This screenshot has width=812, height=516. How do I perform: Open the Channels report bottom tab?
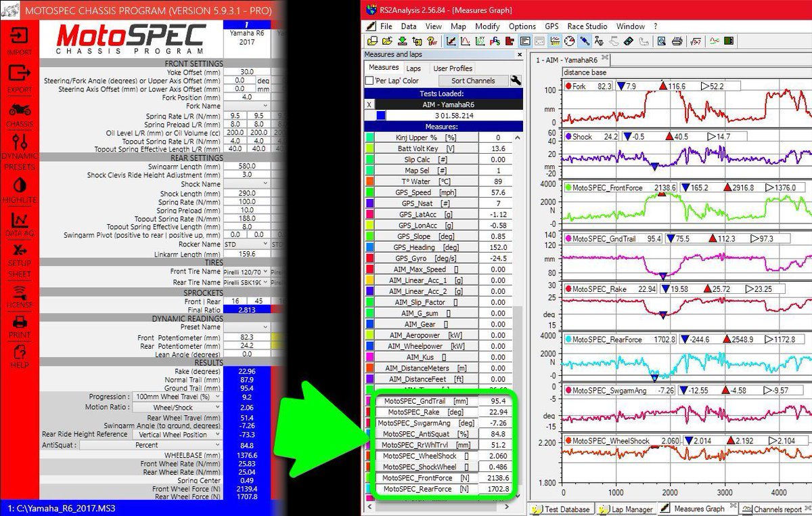[775, 509]
